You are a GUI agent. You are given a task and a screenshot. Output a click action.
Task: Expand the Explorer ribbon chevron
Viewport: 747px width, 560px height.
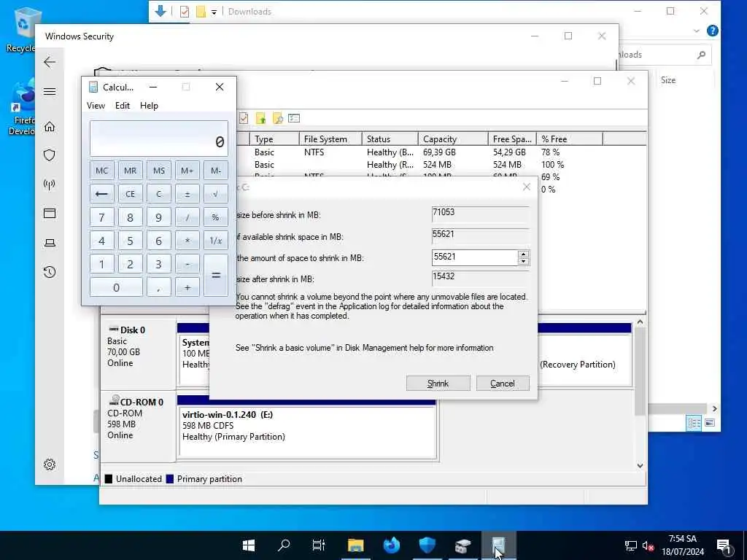point(697,31)
